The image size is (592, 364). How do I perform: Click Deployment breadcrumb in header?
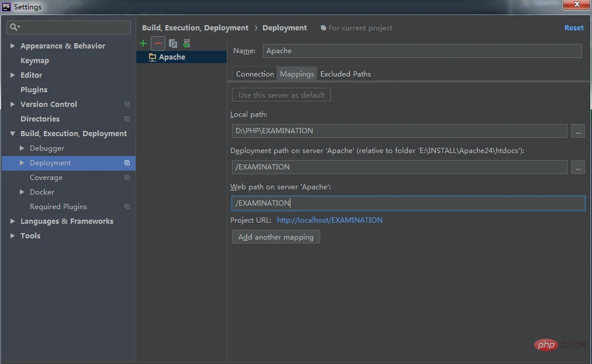(285, 28)
